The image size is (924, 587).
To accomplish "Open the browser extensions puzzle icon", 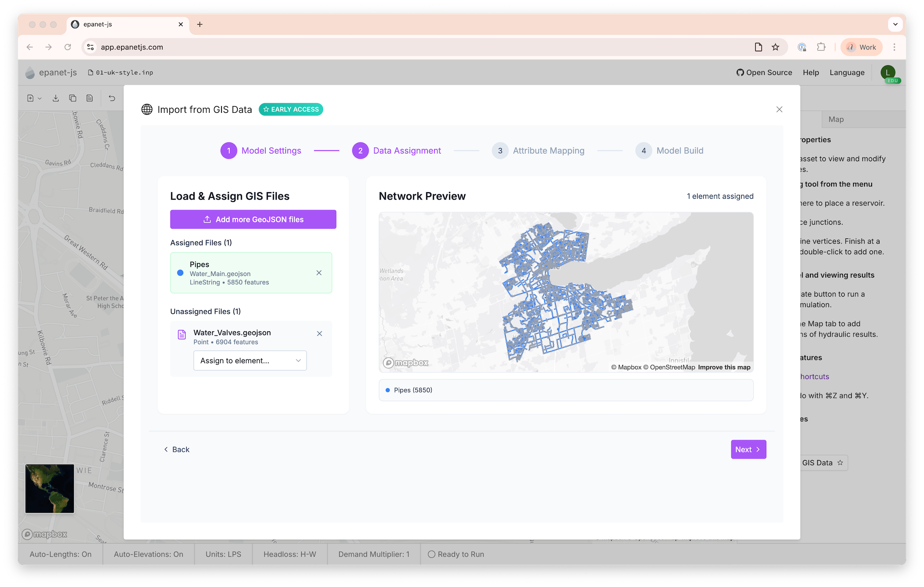I will pyautogui.click(x=821, y=47).
